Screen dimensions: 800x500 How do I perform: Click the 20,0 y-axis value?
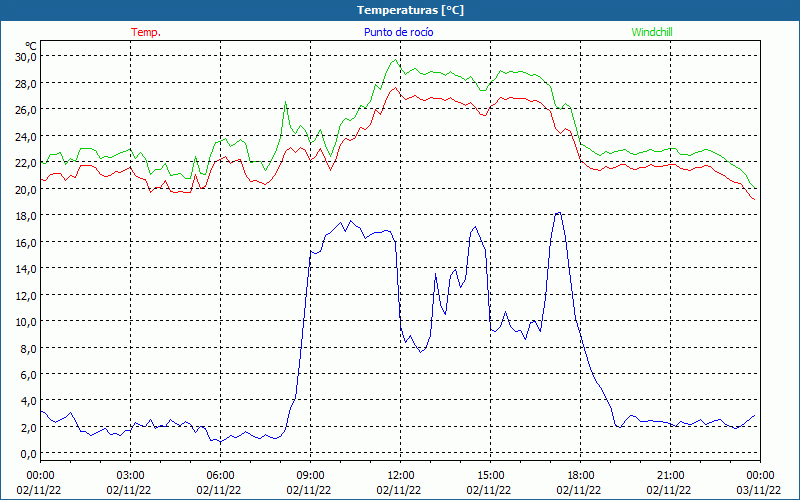point(26,189)
